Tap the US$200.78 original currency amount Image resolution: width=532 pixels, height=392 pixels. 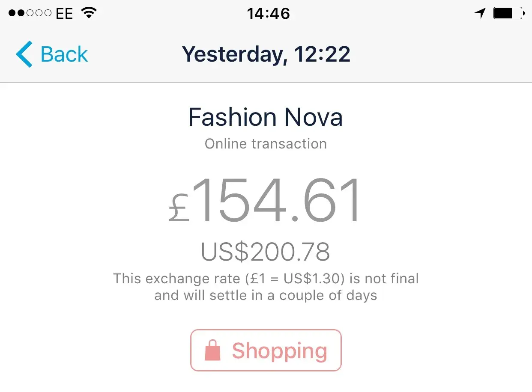coord(266,252)
